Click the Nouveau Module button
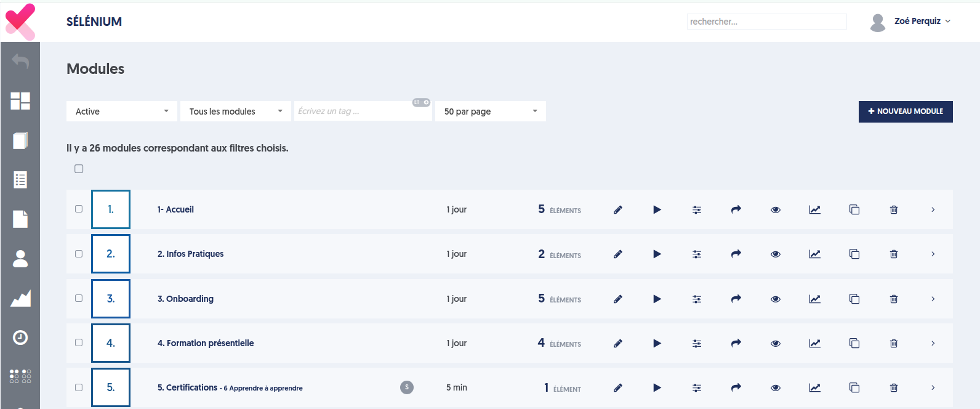980x409 pixels. (906, 111)
